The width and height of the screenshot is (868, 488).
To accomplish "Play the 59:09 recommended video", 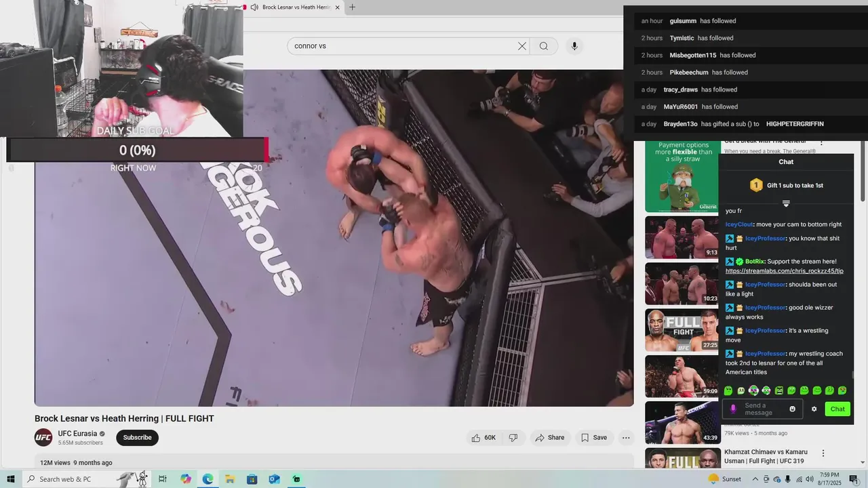I will tap(682, 376).
